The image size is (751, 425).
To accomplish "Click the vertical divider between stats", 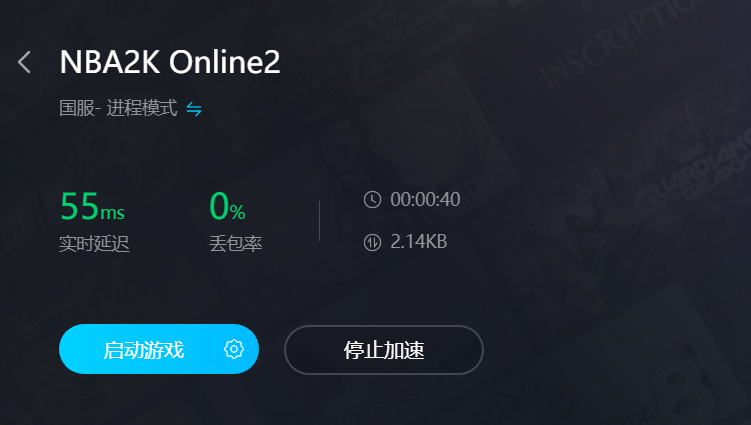I will tap(319, 221).
